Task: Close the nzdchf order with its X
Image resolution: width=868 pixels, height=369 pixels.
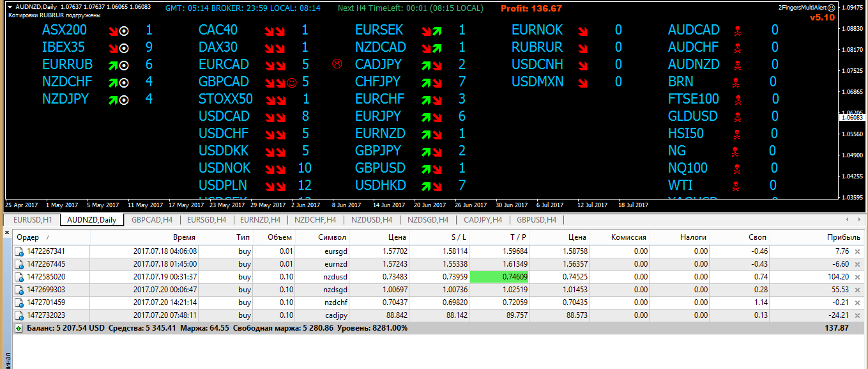Action: 858,302
